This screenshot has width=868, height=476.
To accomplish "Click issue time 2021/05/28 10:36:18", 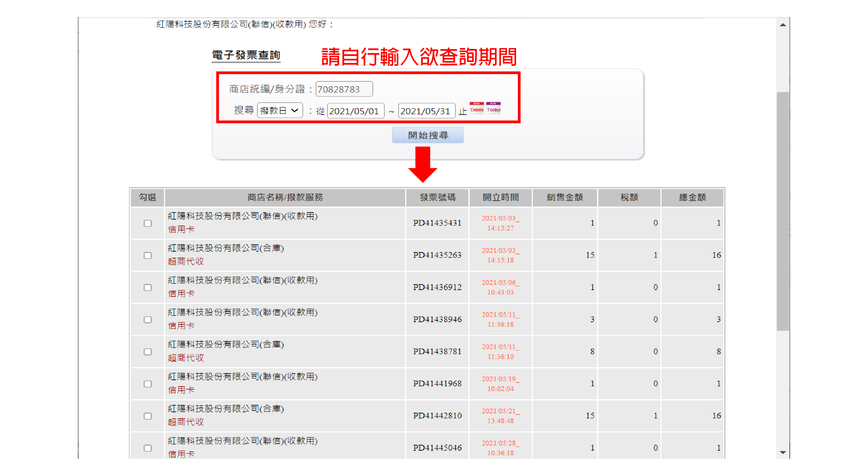I will pyautogui.click(x=500, y=448).
